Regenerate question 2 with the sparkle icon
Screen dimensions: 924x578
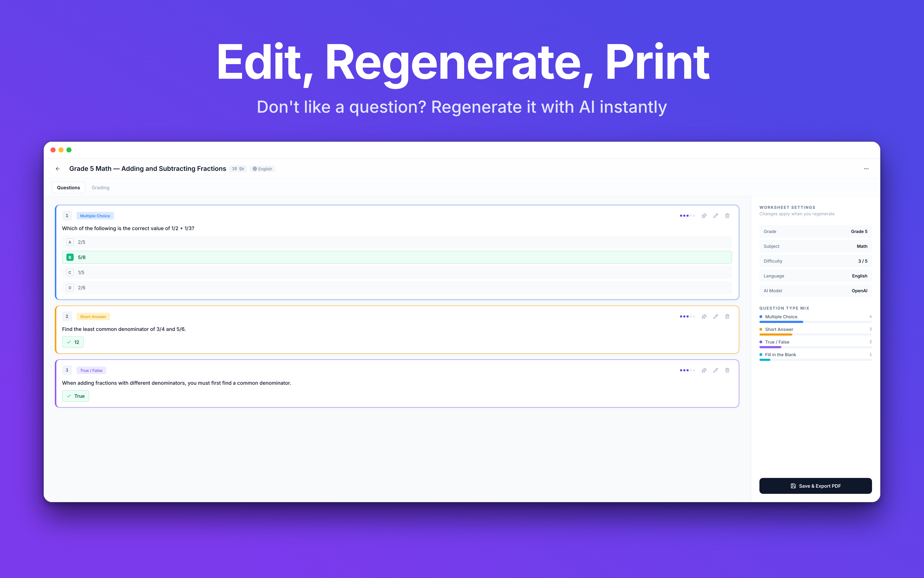pos(704,316)
